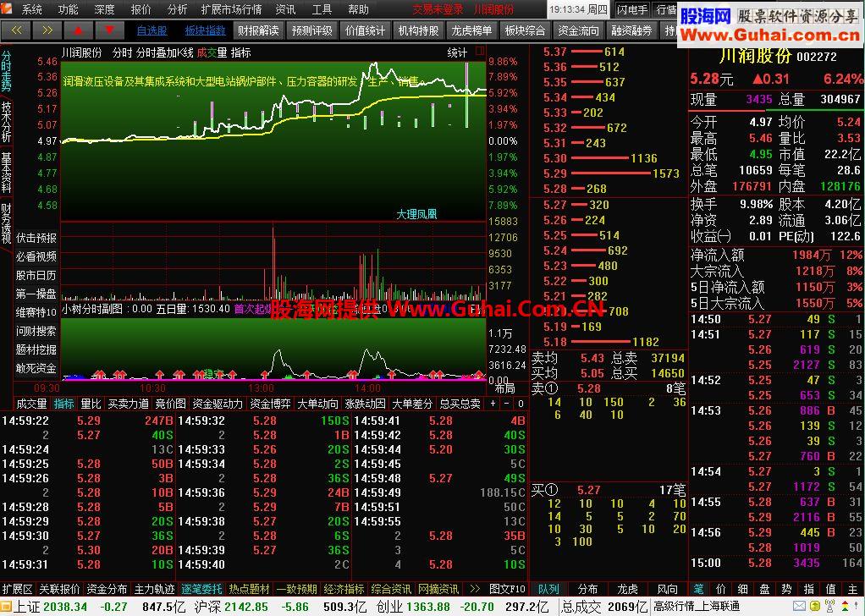
Task: Open the 系统 menu
Action: pos(32,9)
